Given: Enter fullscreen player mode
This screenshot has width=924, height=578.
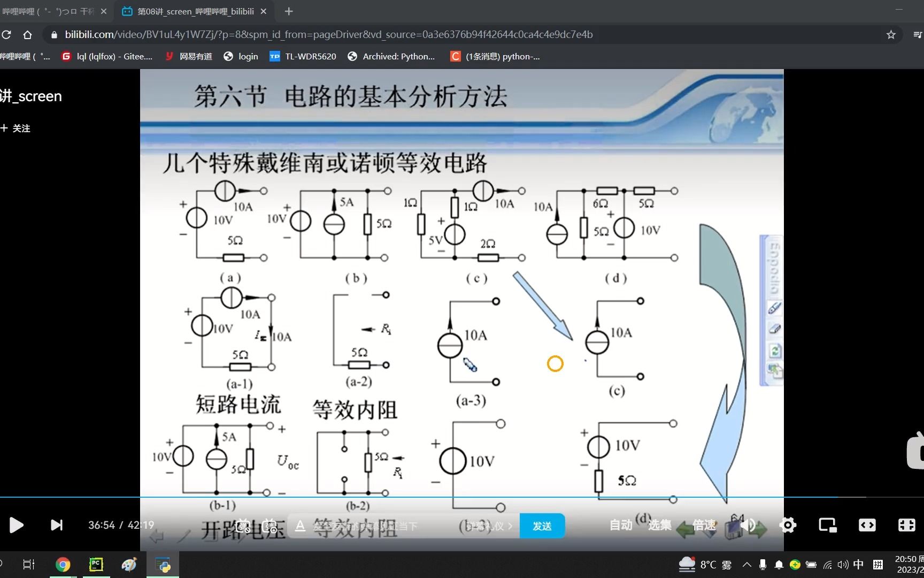Looking at the screenshot, I should (906, 525).
